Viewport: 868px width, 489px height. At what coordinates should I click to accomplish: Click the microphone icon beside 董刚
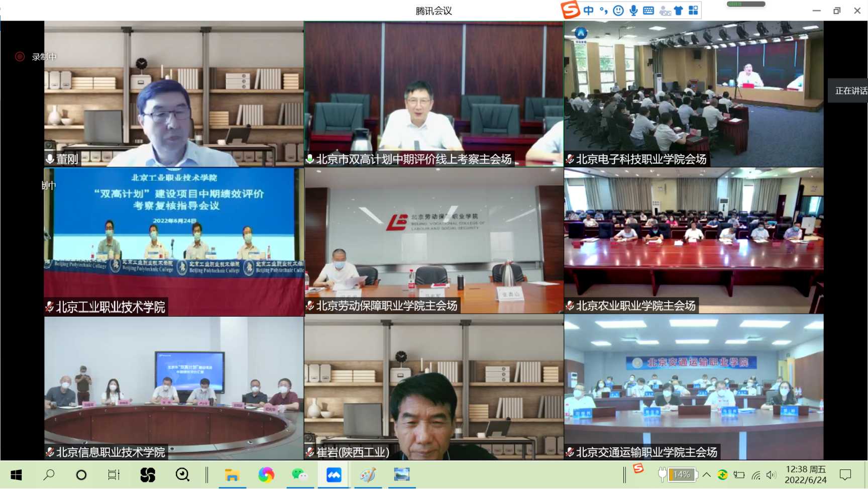(50, 159)
